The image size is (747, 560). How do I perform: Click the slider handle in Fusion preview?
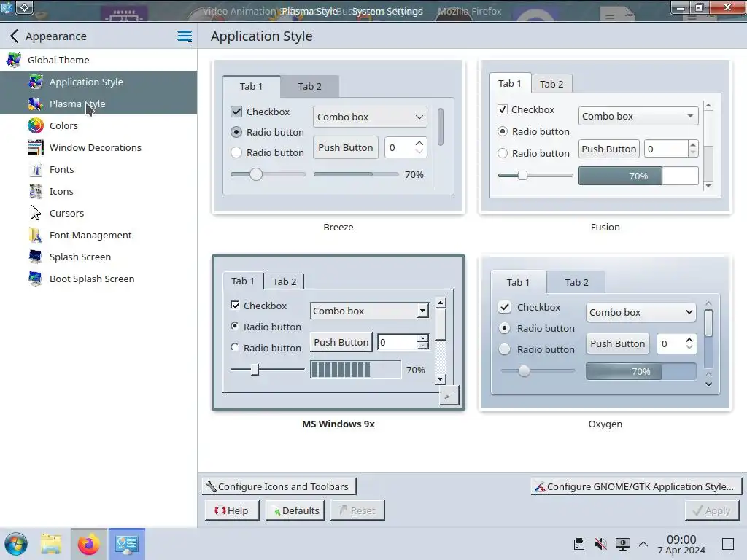pos(522,175)
